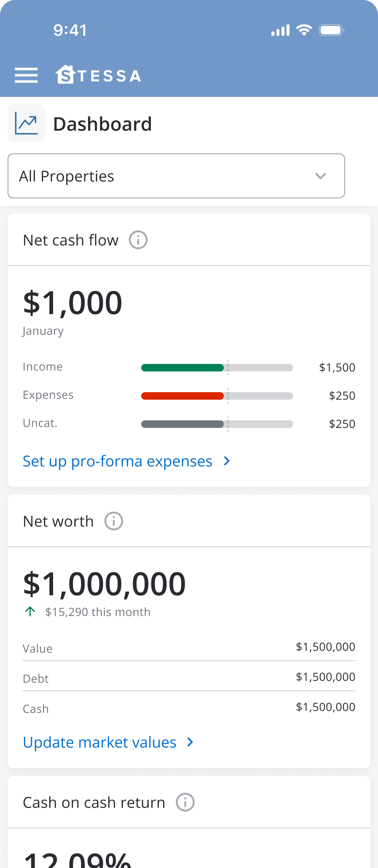Open Cash on cash return info
This screenshot has width=378, height=868.
tap(185, 802)
